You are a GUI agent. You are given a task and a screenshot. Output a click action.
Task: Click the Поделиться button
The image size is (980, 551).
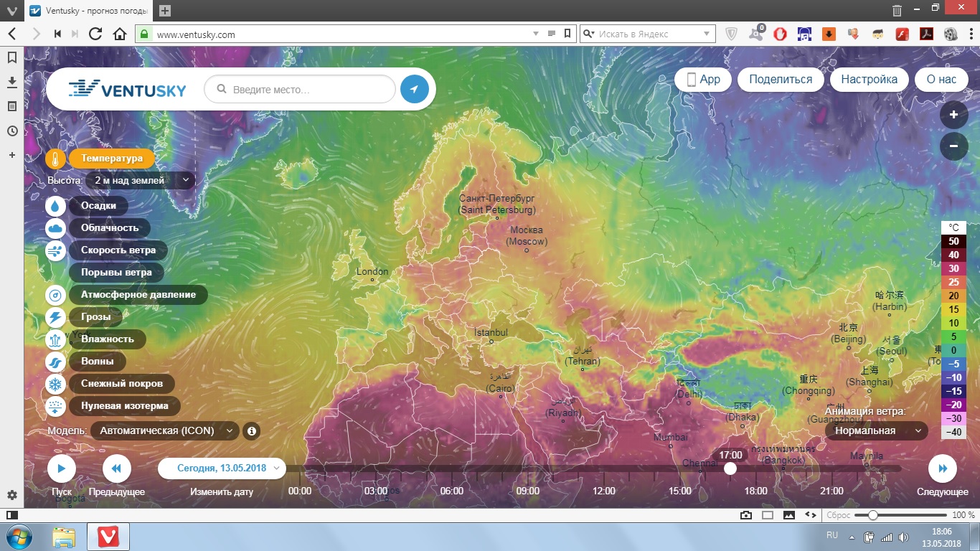(781, 80)
